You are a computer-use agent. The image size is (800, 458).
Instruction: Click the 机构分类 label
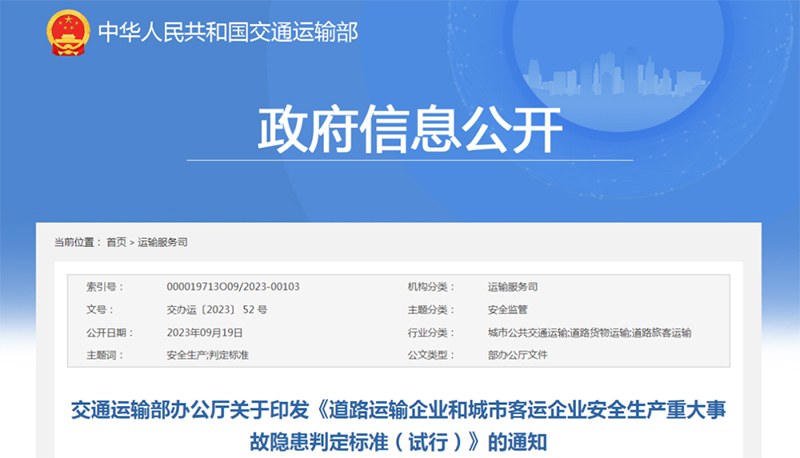click(x=431, y=287)
